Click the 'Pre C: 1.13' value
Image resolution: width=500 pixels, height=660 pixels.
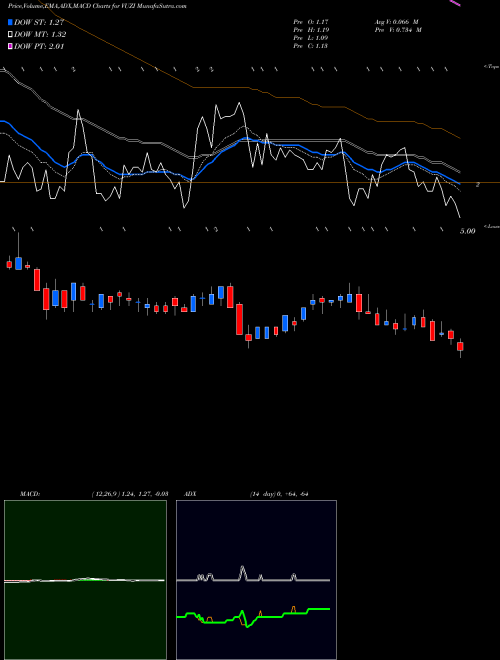[x=311, y=46]
